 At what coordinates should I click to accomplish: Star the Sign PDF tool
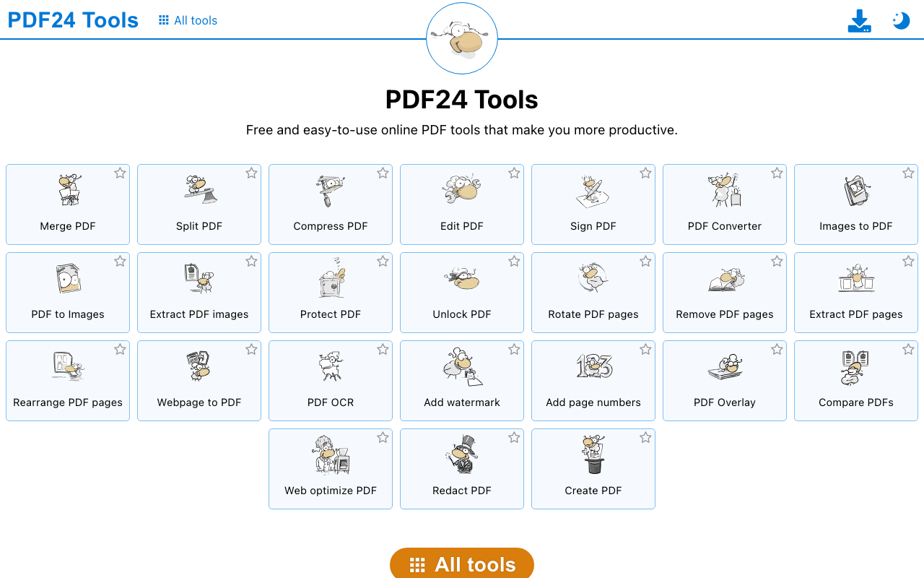[645, 173]
